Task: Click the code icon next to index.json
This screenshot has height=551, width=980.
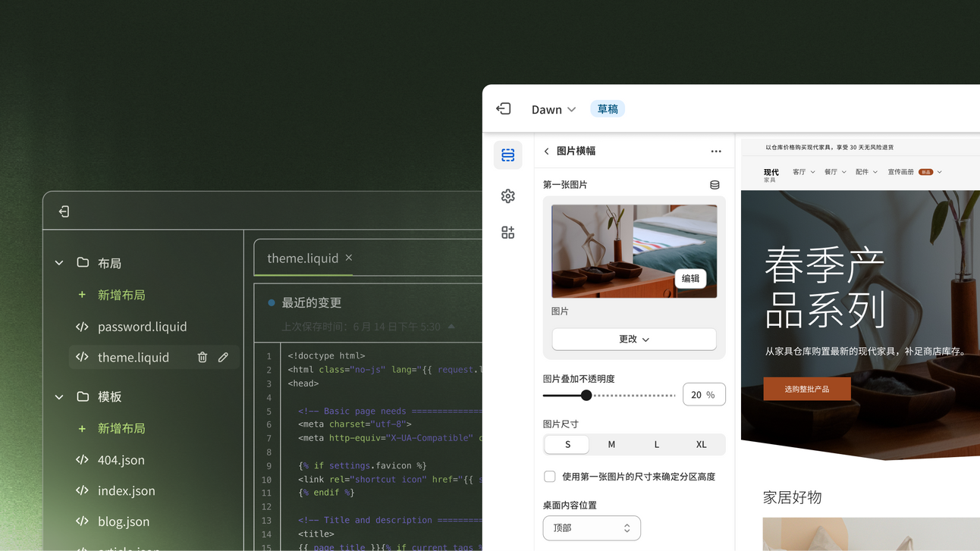Action: (82, 490)
